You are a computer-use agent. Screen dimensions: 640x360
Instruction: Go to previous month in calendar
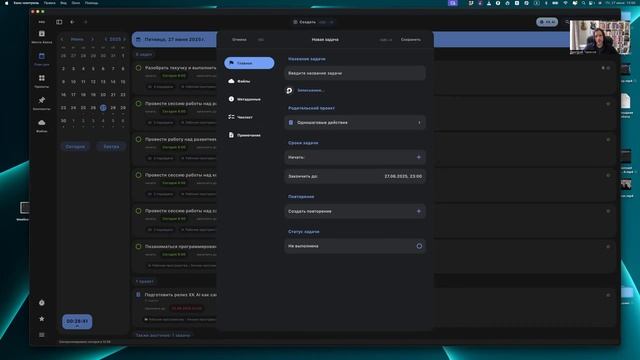coord(62,40)
